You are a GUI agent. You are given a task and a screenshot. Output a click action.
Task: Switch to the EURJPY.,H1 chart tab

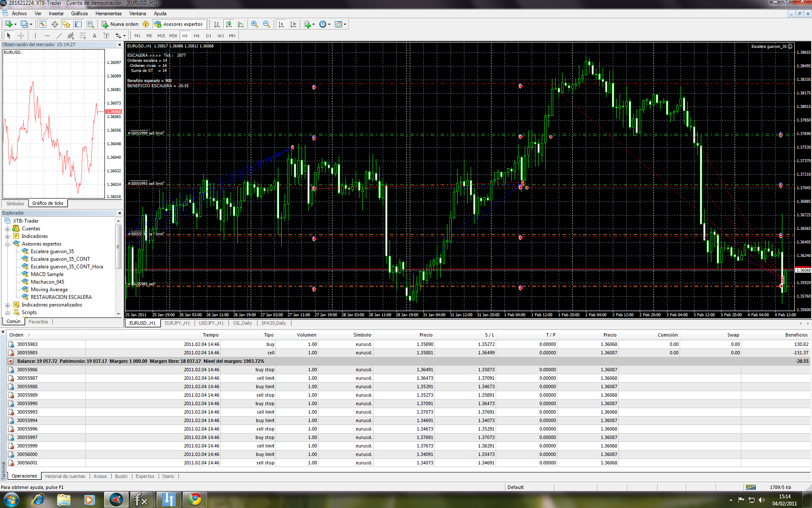click(177, 323)
